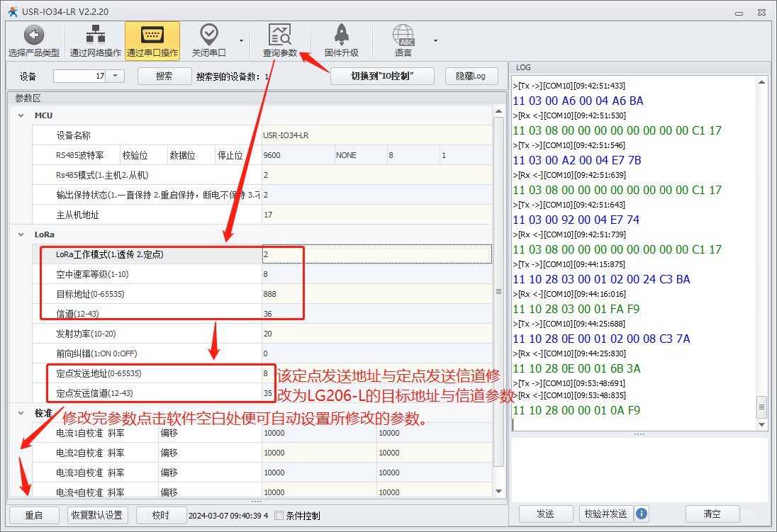Viewport: 777px width, 532px height.
Task: Click log line 11 03 00 A6 00 04 A6 BA
Action: coord(578,101)
